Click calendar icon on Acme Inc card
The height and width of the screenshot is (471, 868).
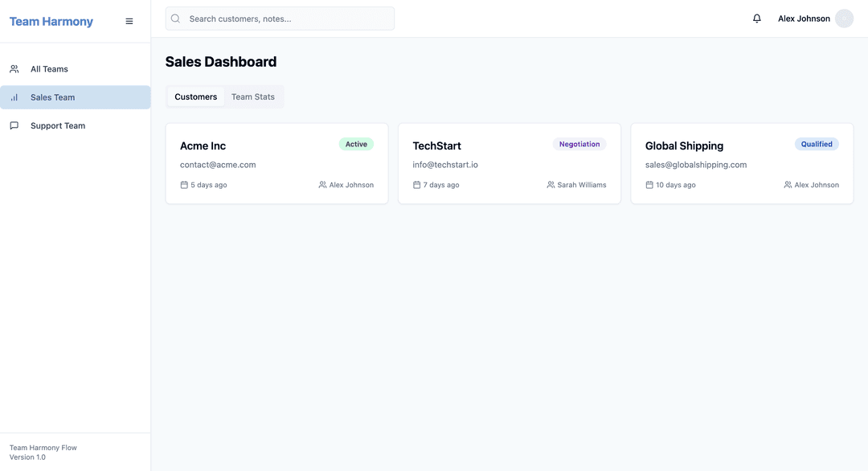click(x=184, y=185)
